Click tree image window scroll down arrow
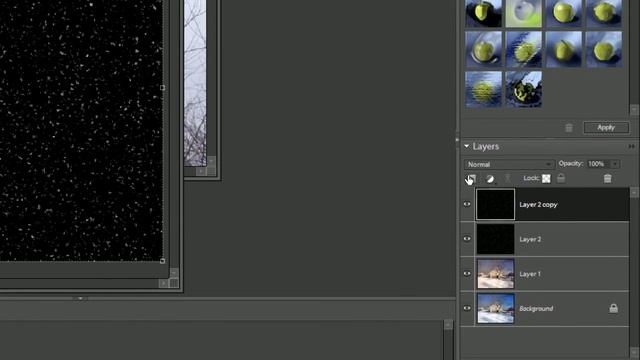640x360 pixels. click(211, 161)
